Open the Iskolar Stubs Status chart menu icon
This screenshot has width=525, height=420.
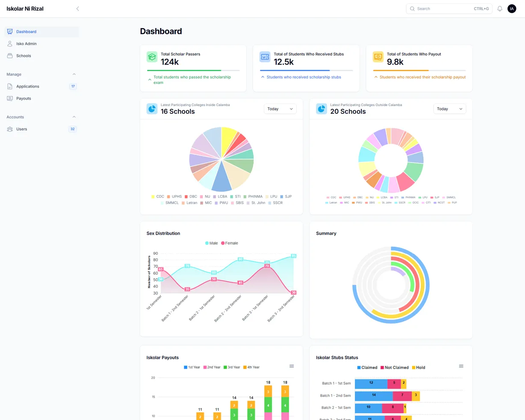[x=461, y=366]
